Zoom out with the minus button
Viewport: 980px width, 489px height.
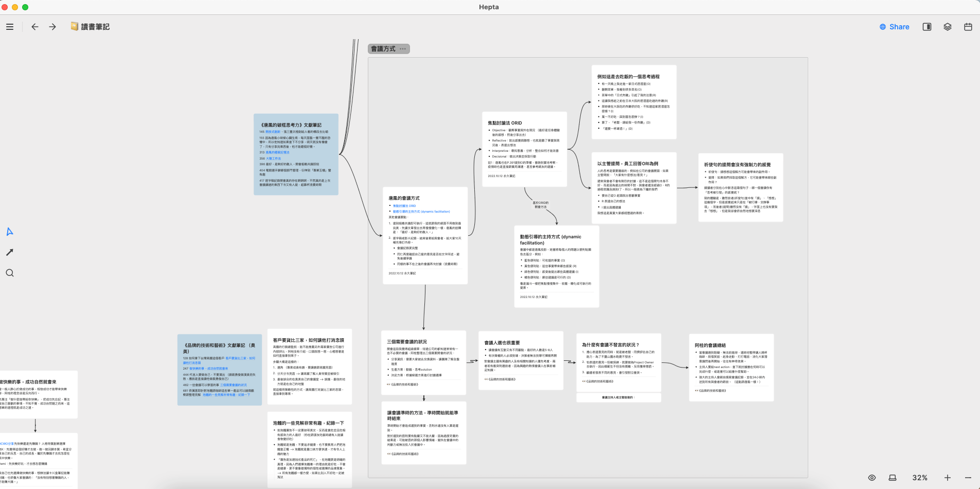coord(968,478)
